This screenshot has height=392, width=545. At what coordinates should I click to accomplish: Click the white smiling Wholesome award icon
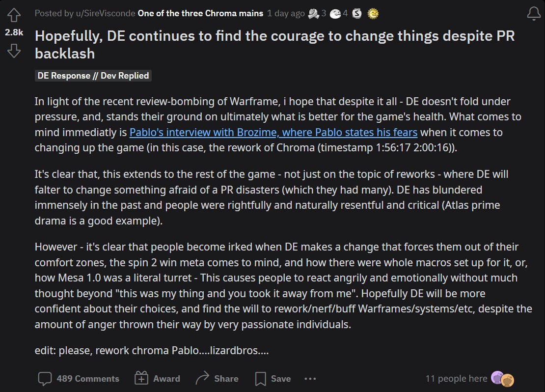(335, 14)
